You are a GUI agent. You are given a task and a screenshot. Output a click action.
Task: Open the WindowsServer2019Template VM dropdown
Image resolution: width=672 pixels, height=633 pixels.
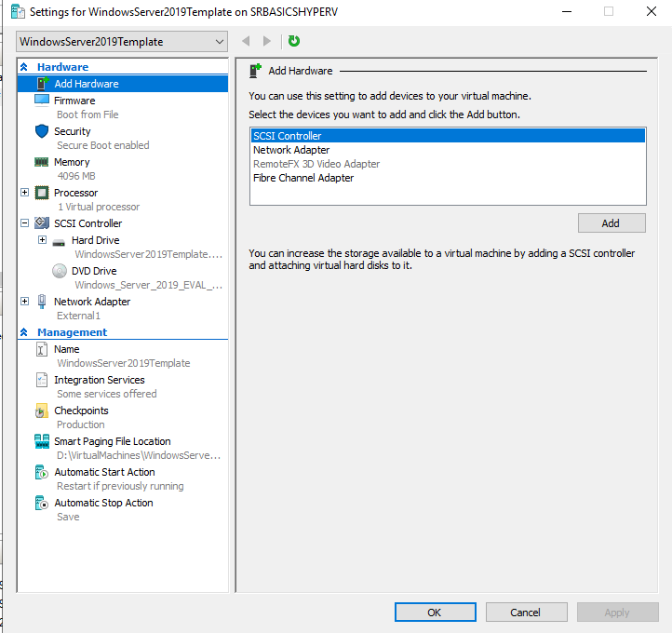click(x=122, y=42)
